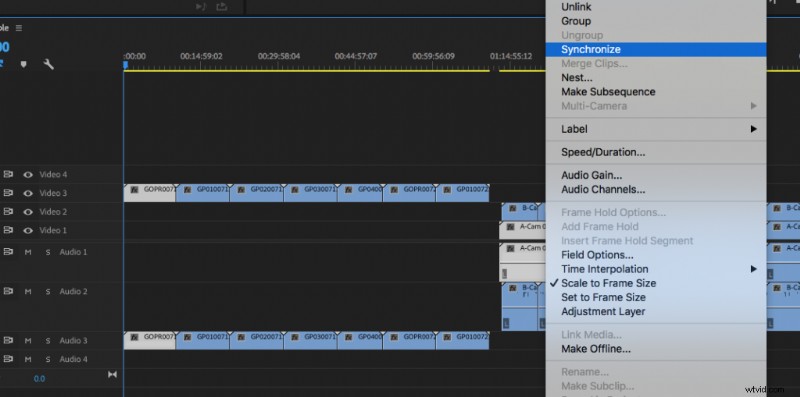This screenshot has height=397, width=800.
Task: Solo the Audio 4 track
Action: coord(48,359)
